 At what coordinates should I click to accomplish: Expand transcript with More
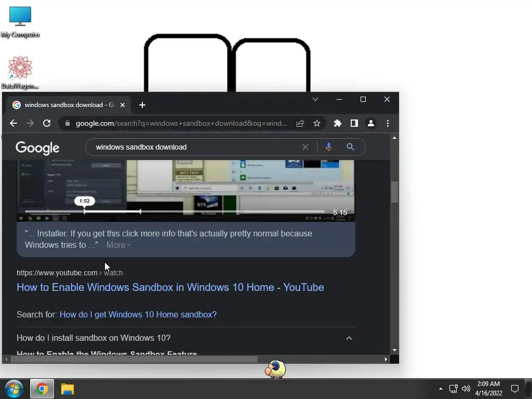[118, 245]
